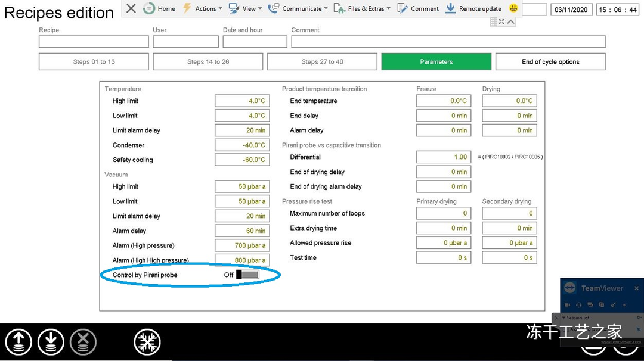The width and height of the screenshot is (644, 361).
Task: Edit End of drying delay field
Action: point(444,172)
